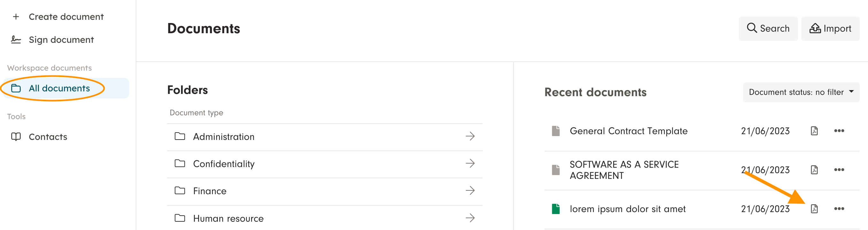This screenshot has width=868, height=230.
Task: Click the arrow next to Finance folder
Action: (x=470, y=190)
